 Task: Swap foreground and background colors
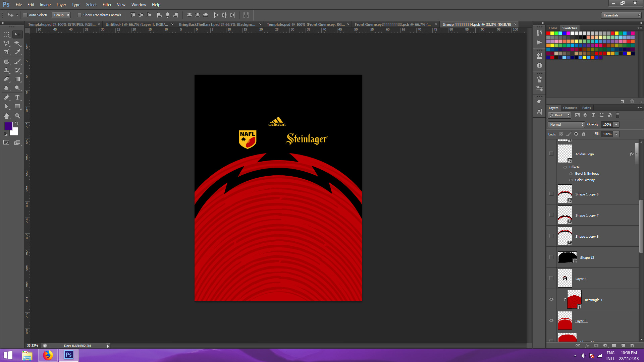(17, 123)
